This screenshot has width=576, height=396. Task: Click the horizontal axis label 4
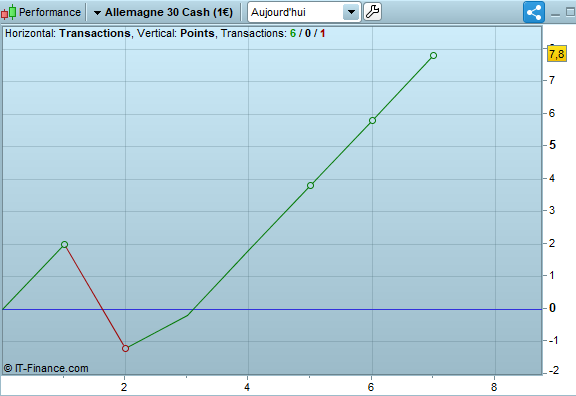[x=247, y=387]
